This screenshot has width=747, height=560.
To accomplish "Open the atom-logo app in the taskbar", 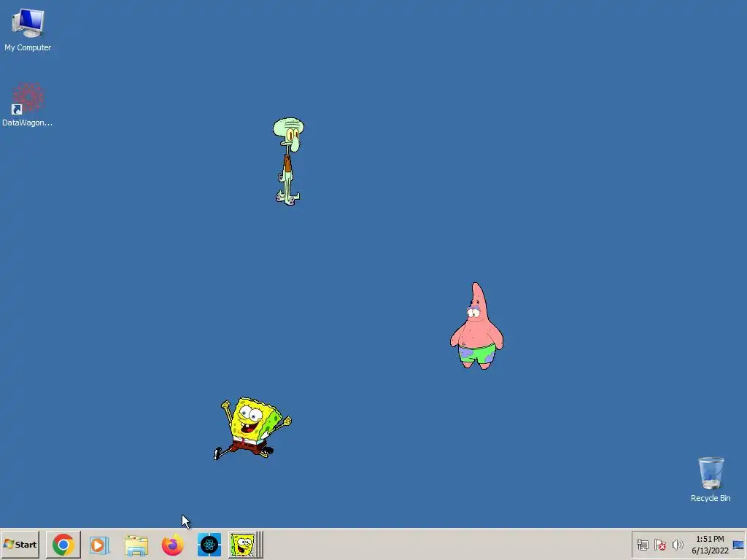I will tap(209, 545).
